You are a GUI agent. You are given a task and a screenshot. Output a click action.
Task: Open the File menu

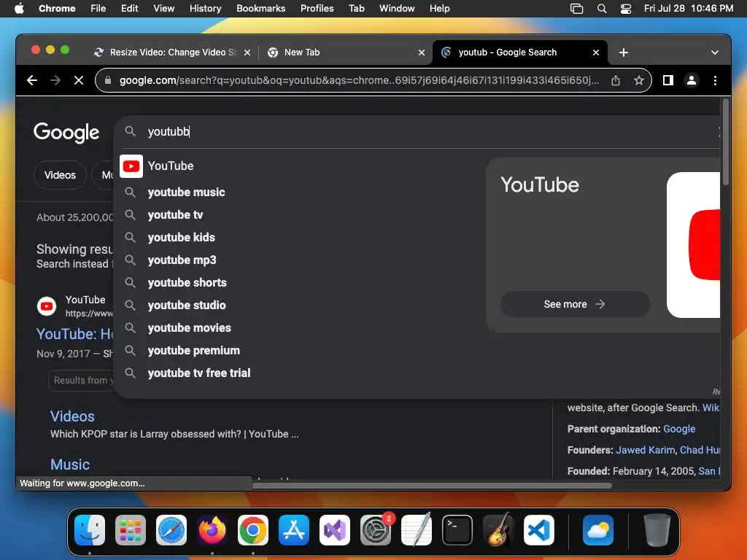pyautogui.click(x=98, y=9)
